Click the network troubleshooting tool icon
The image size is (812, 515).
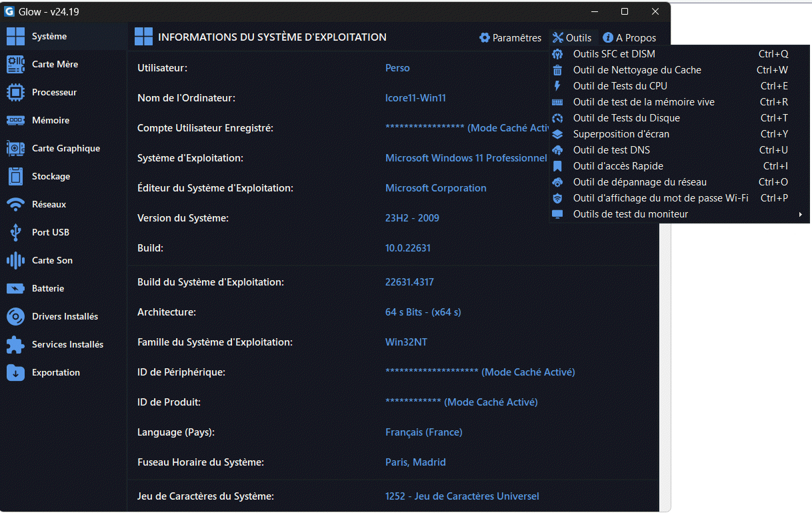(558, 182)
